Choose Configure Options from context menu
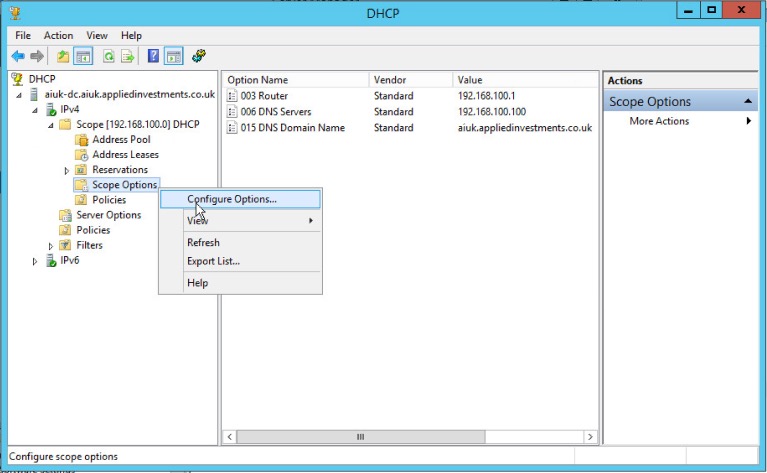The width and height of the screenshot is (767, 473). tap(232, 199)
